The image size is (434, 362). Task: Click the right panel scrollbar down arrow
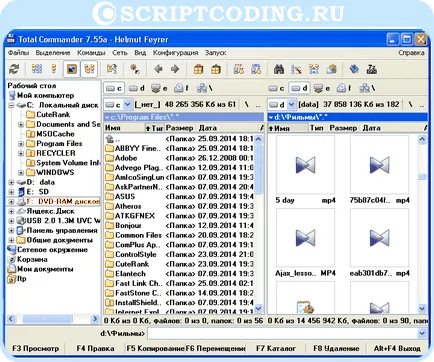(422, 309)
